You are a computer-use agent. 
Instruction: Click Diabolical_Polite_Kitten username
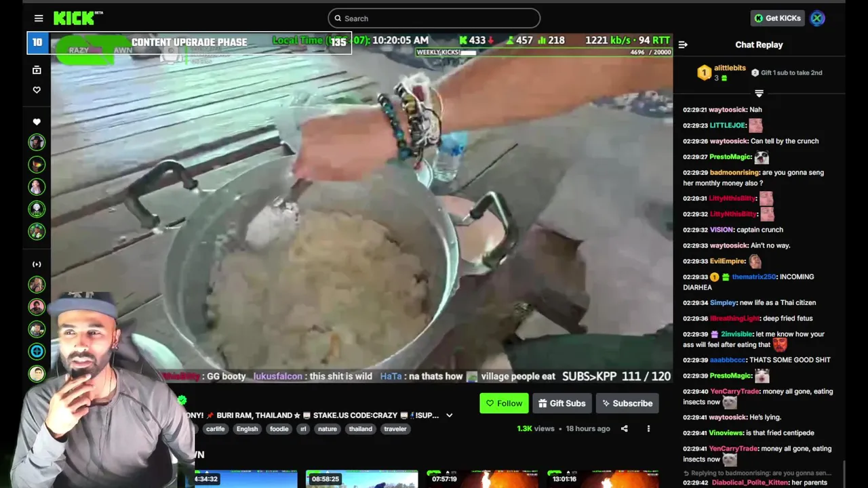pos(749,483)
